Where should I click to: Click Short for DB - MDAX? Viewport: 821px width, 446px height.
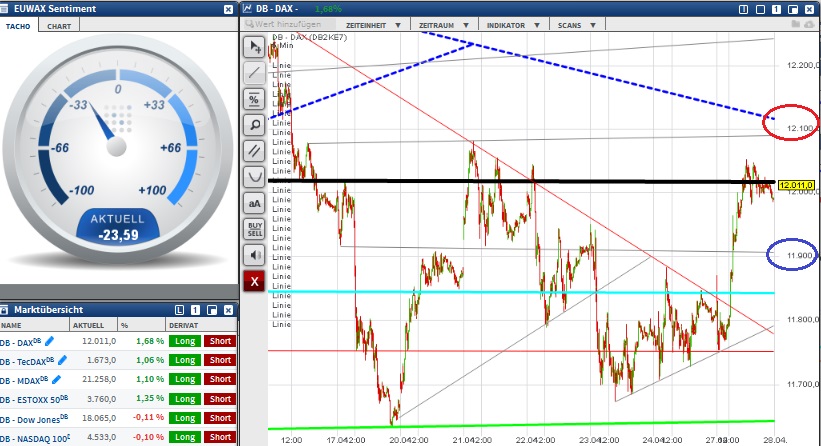(220, 379)
